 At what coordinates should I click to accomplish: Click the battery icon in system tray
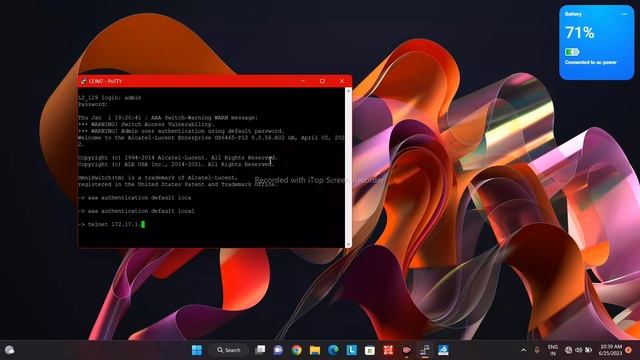pos(589,350)
